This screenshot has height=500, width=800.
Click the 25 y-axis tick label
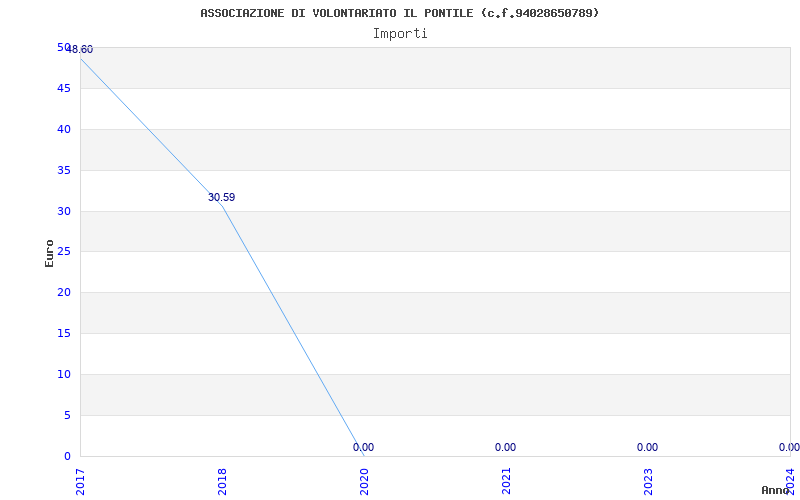64,252
